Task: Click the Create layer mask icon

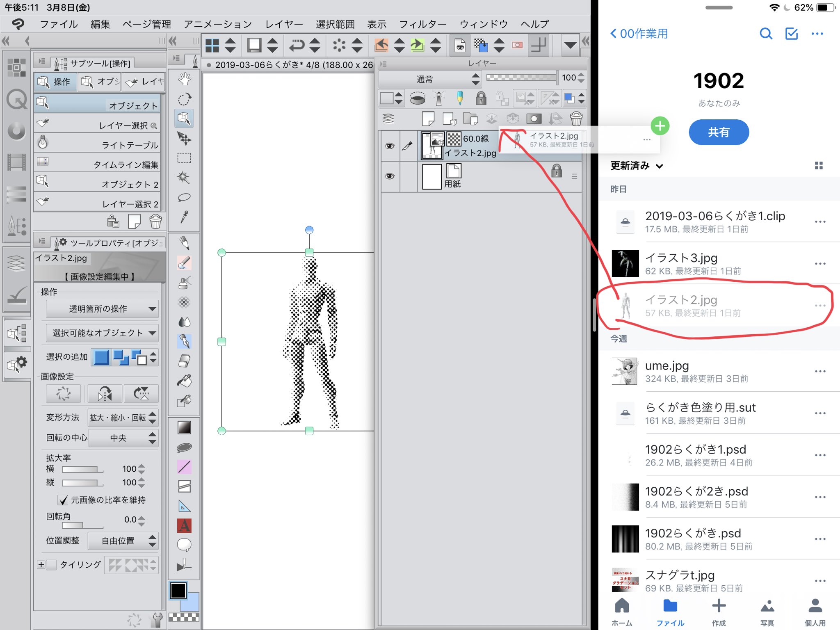Action: pos(534,119)
